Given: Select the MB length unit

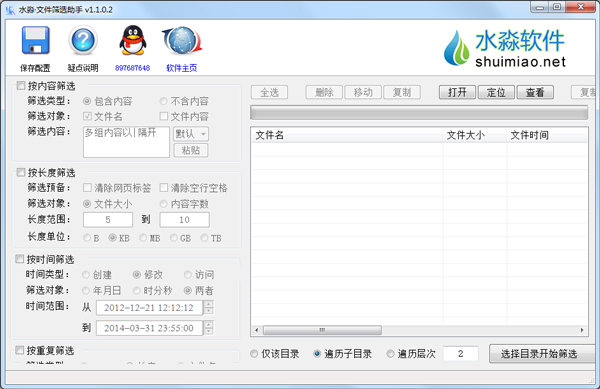Looking at the screenshot, I should coord(143,238).
